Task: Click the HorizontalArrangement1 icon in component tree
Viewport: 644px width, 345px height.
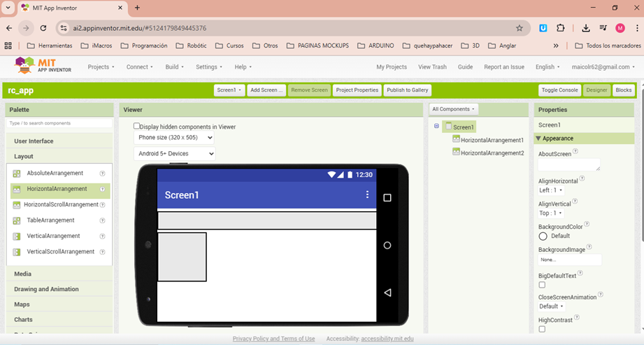Action: coord(456,140)
